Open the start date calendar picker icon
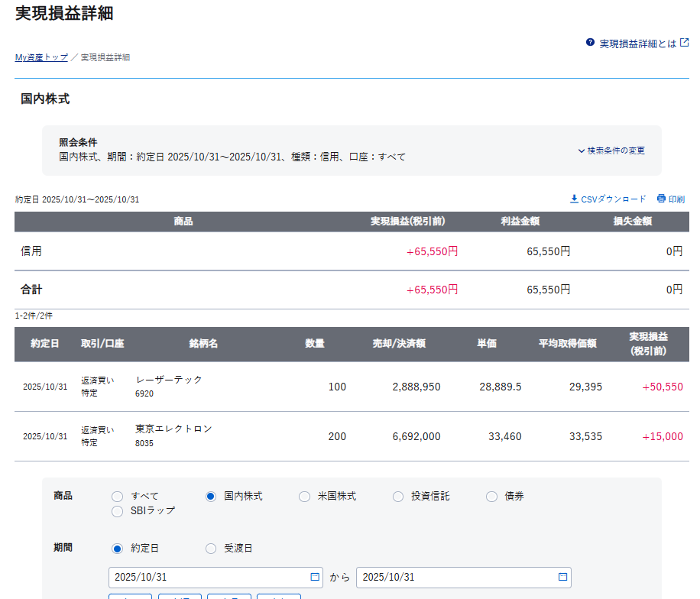 tap(315, 577)
